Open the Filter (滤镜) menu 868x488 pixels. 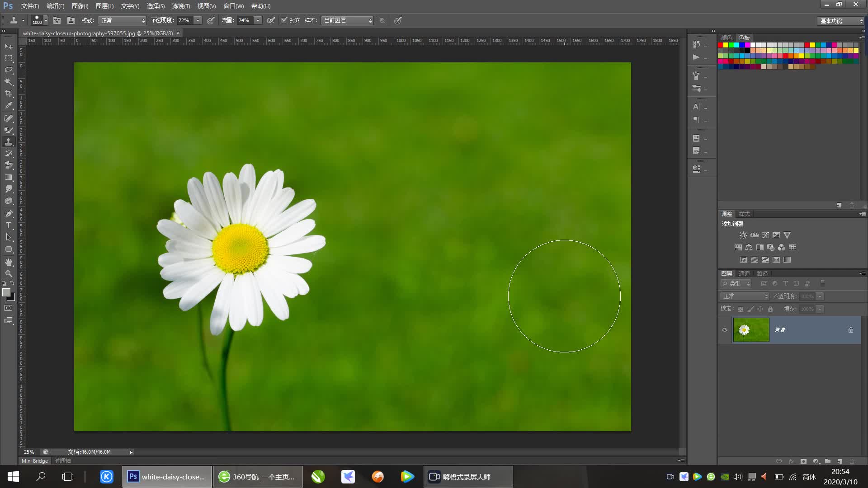pos(181,6)
